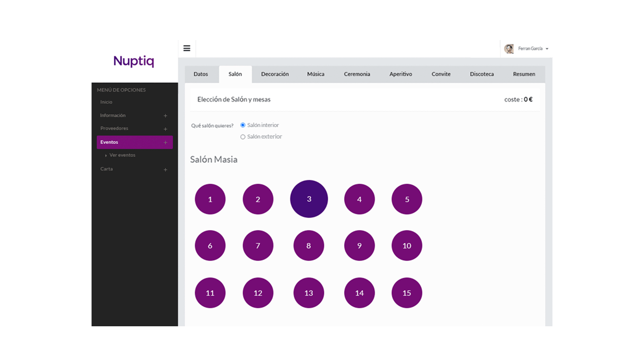Select the Salón exterior radio button

(x=243, y=137)
